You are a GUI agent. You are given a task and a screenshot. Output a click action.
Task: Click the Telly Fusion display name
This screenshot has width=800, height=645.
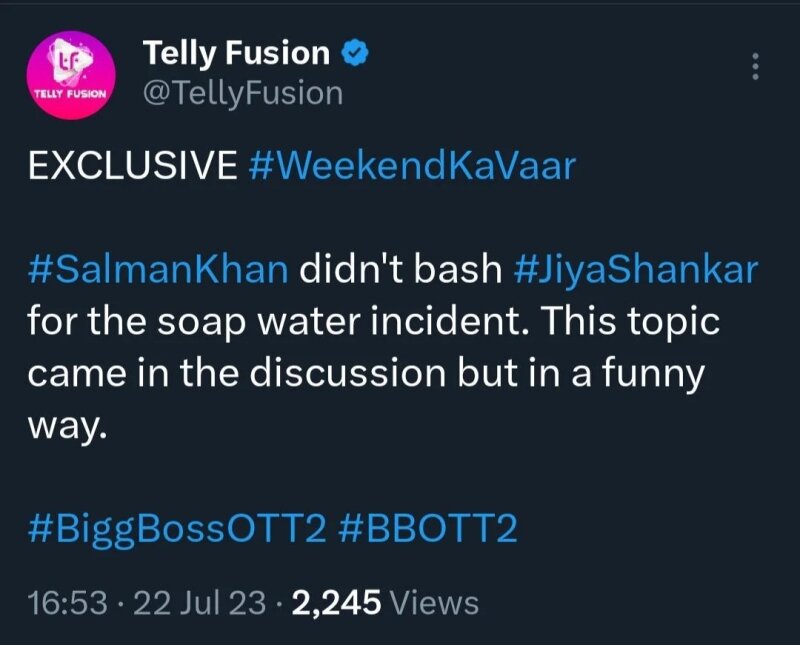236,52
